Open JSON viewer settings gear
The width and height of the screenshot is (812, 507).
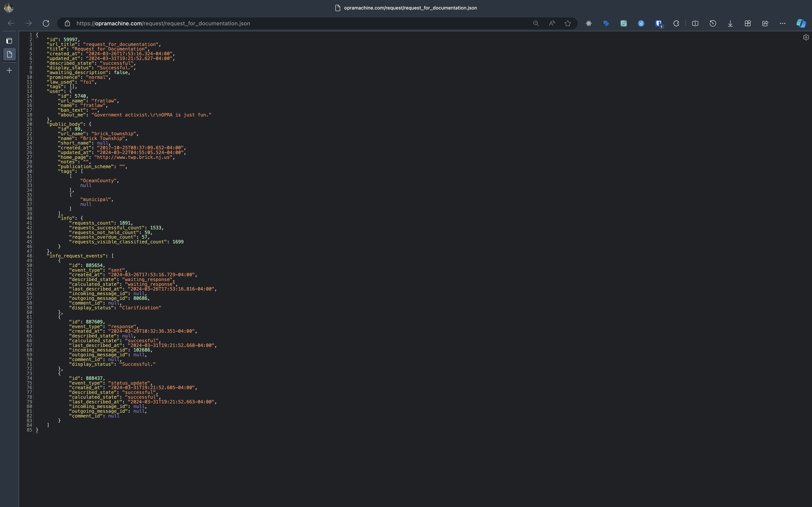click(806, 38)
